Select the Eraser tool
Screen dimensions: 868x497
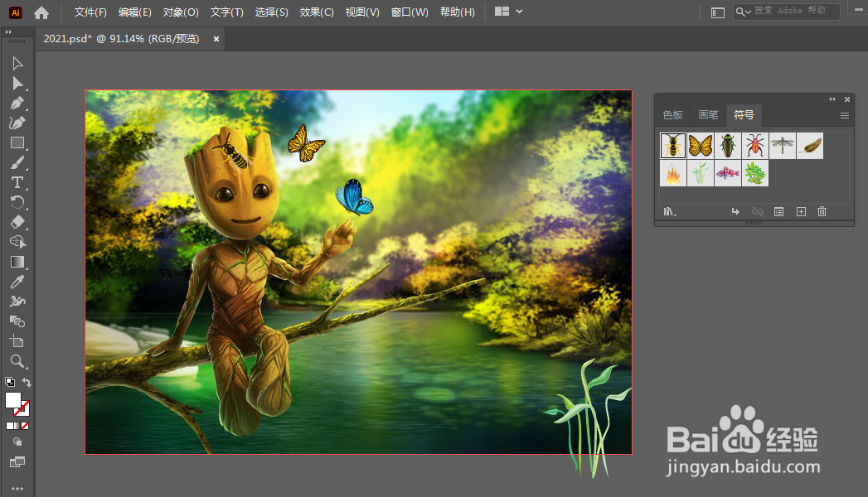point(17,222)
